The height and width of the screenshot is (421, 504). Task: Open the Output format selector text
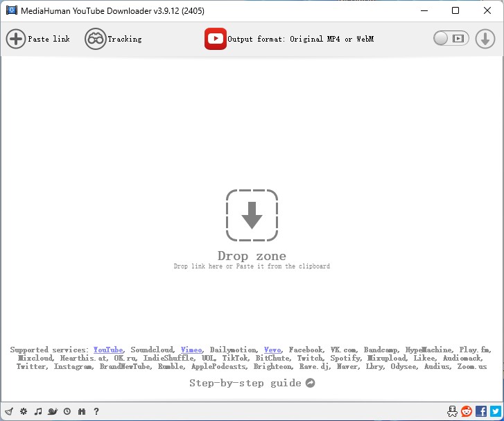tap(300, 39)
